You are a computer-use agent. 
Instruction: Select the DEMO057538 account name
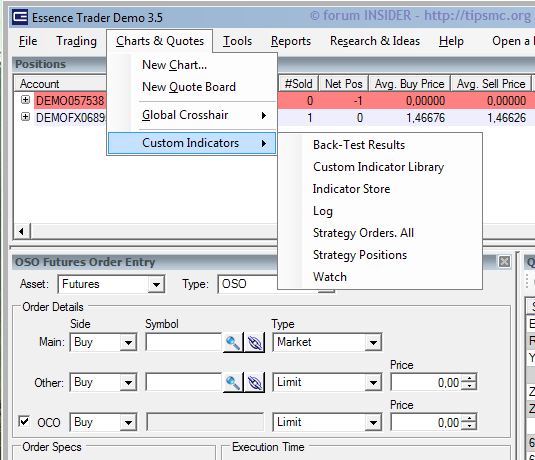70,101
